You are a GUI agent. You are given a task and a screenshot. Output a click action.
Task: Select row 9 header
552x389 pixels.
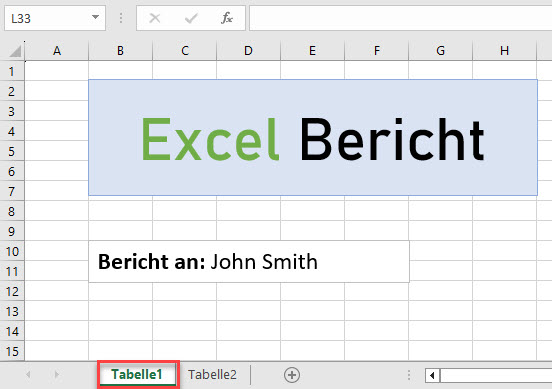12,231
